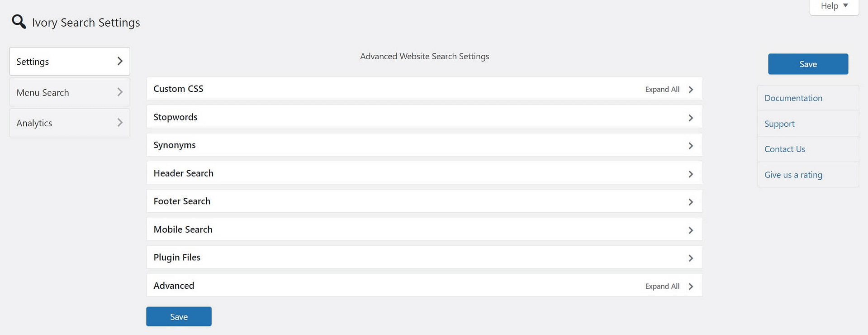Open the Footer Search section chevron

pos(691,202)
